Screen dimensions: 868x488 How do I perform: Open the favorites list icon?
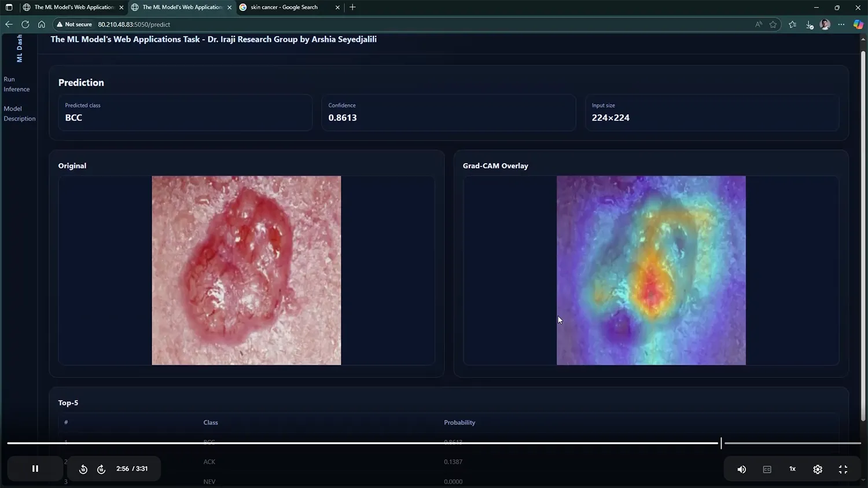click(x=792, y=24)
